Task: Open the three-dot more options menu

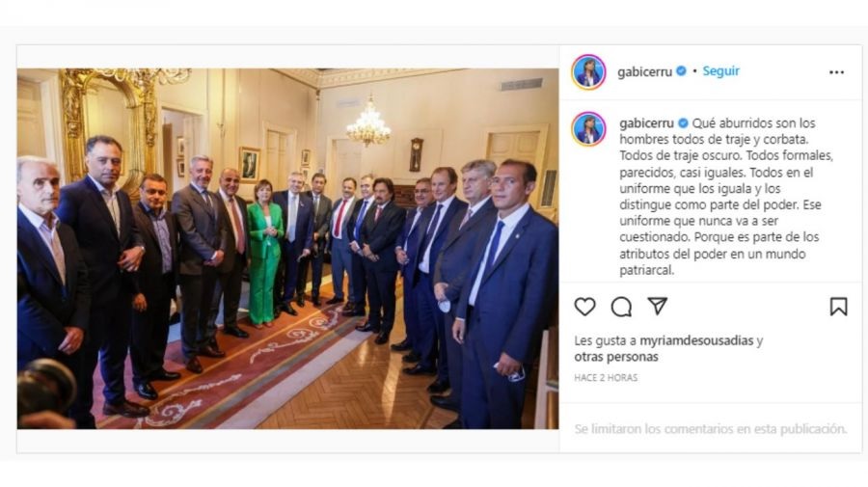Action: (x=836, y=72)
